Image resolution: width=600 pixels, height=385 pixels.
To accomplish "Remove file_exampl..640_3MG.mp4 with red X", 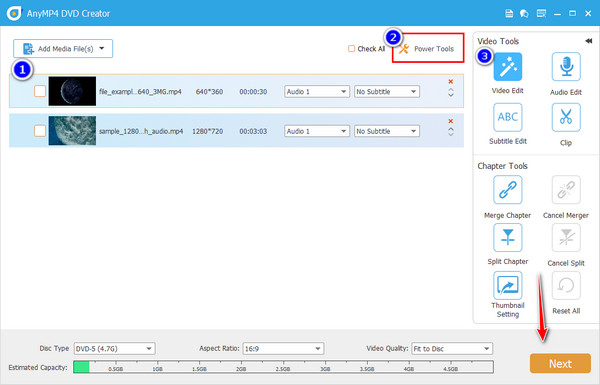I will point(451,82).
